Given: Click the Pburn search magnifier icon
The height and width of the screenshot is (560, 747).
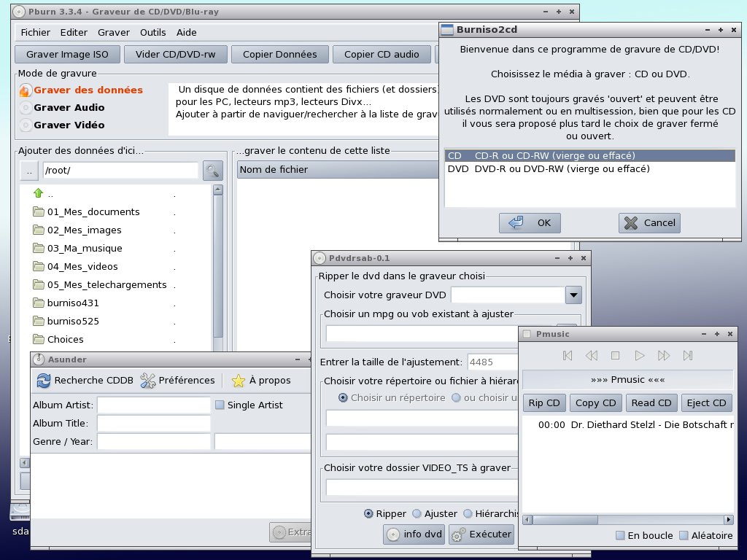Looking at the screenshot, I should pos(212,171).
